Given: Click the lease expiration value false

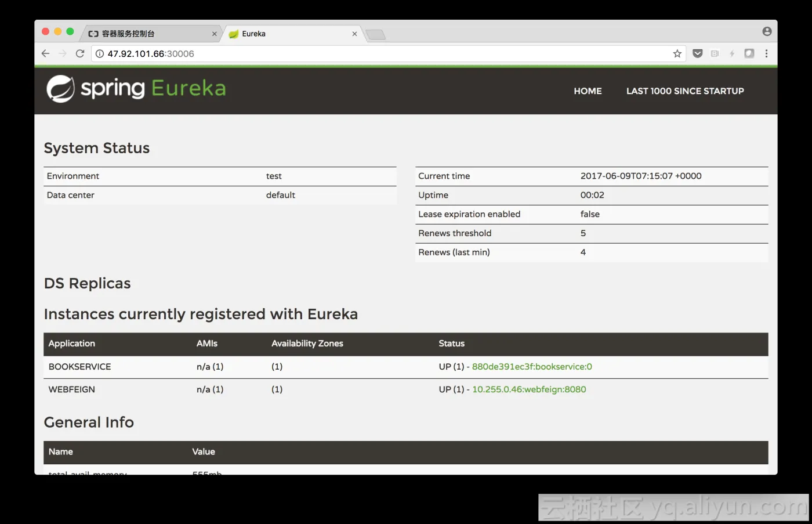Looking at the screenshot, I should [590, 214].
